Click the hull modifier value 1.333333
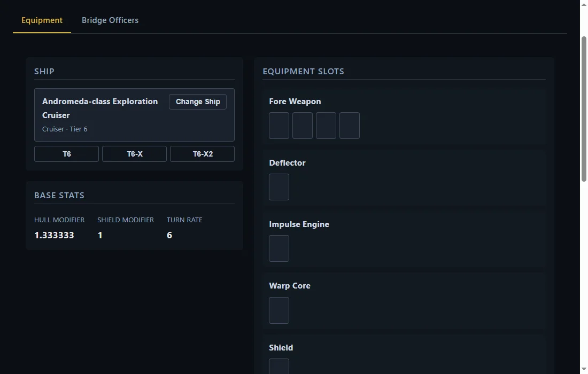The height and width of the screenshot is (374, 588). click(x=54, y=235)
